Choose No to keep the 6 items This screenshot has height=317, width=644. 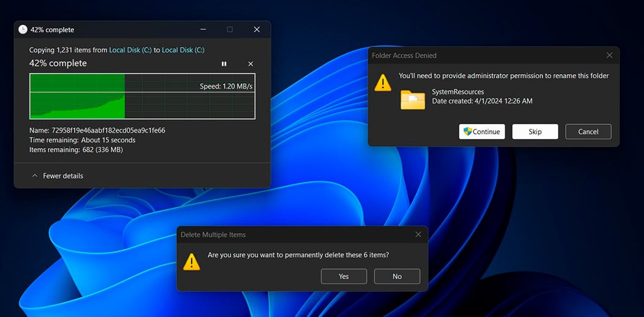pos(397,277)
